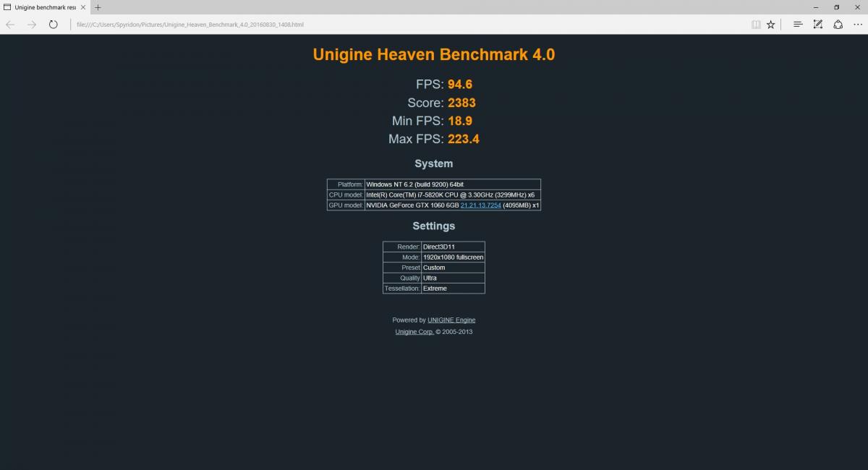Click the 1920x1080 fullscreen mode cell
The height and width of the screenshot is (470, 868).
(x=453, y=257)
